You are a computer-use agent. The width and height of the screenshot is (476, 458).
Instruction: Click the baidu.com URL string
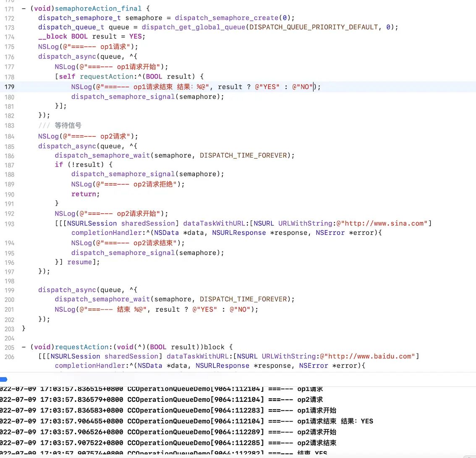click(x=369, y=356)
